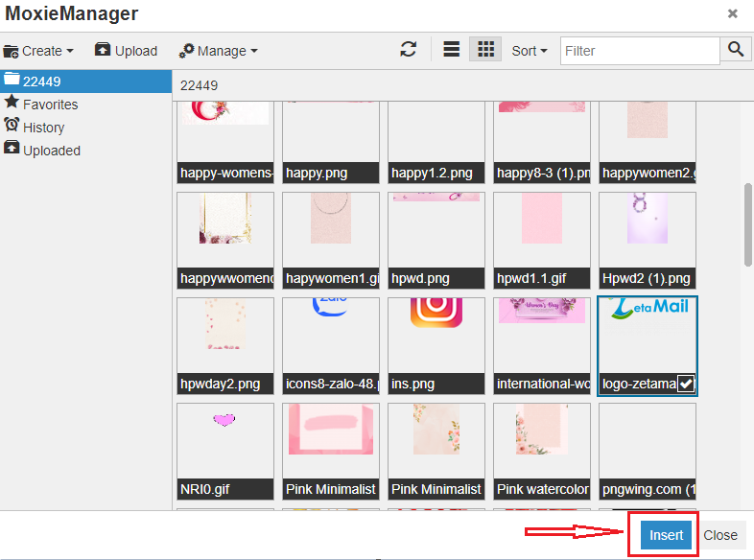Click the Upload button
The height and width of the screenshot is (560, 754).
(x=126, y=50)
